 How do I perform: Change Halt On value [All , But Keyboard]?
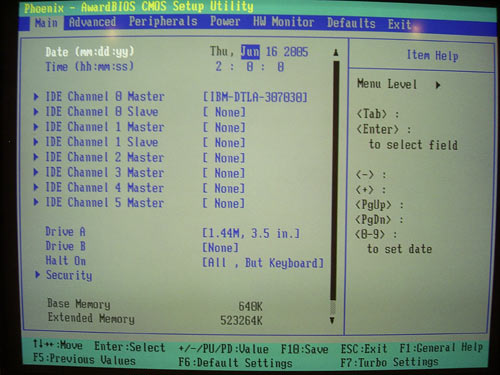coord(263,263)
